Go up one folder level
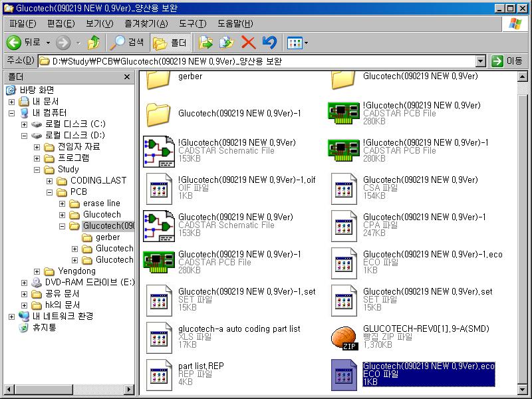 pos(93,43)
